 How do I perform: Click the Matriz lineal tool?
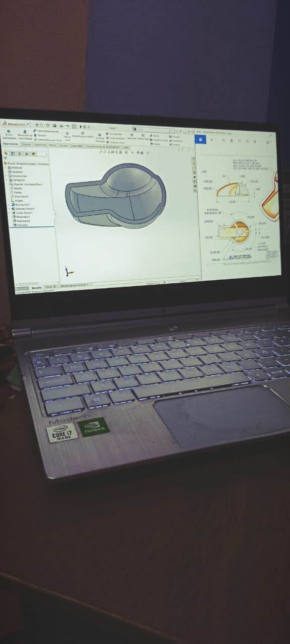143,136
